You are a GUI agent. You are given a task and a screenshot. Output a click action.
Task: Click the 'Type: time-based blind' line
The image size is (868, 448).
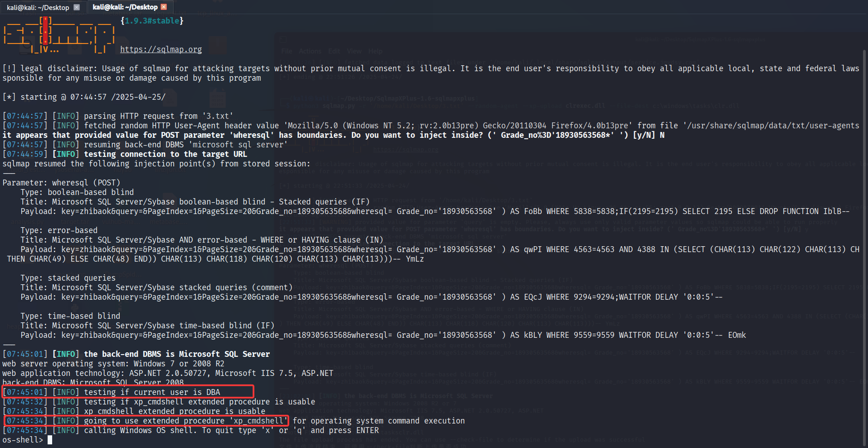(x=70, y=316)
